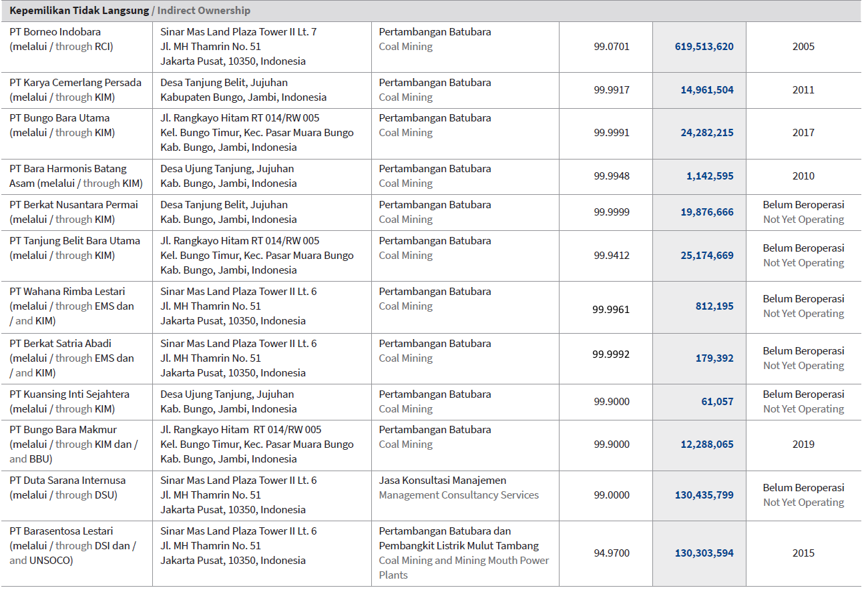868x594 pixels.
Task: Select PT Wahana Rimba Lestari name
Action: [67, 292]
